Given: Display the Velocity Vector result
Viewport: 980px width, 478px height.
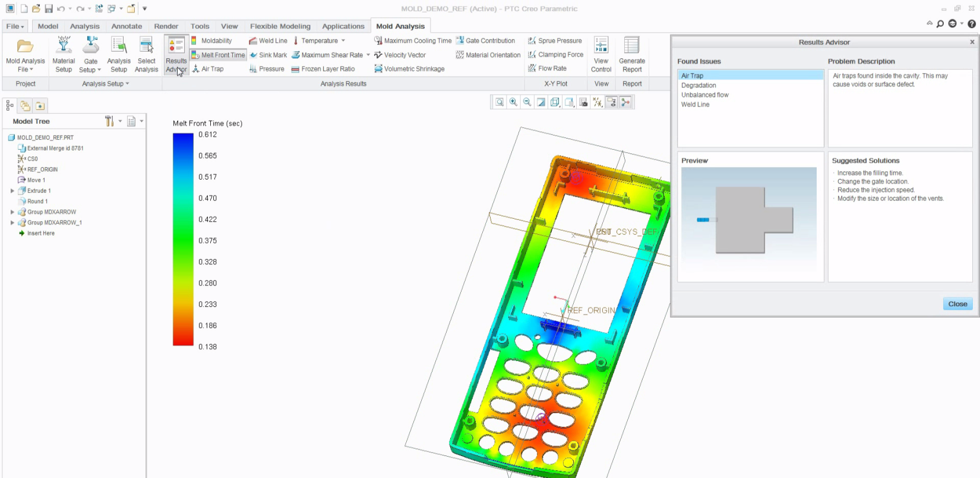Looking at the screenshot, I should pos(400,55).
